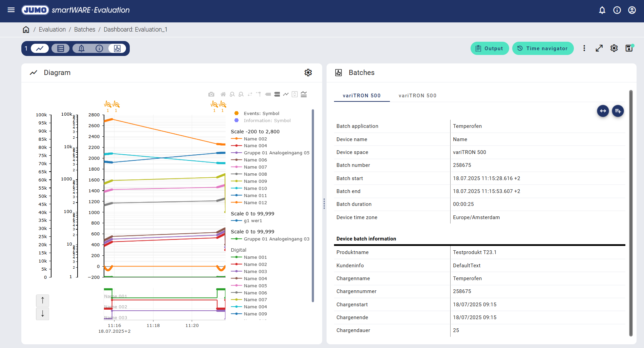Image resolution: width=644 pixels, height=348 pixels.
Task: Open the Time navigator
Action: tap(543, 49)
